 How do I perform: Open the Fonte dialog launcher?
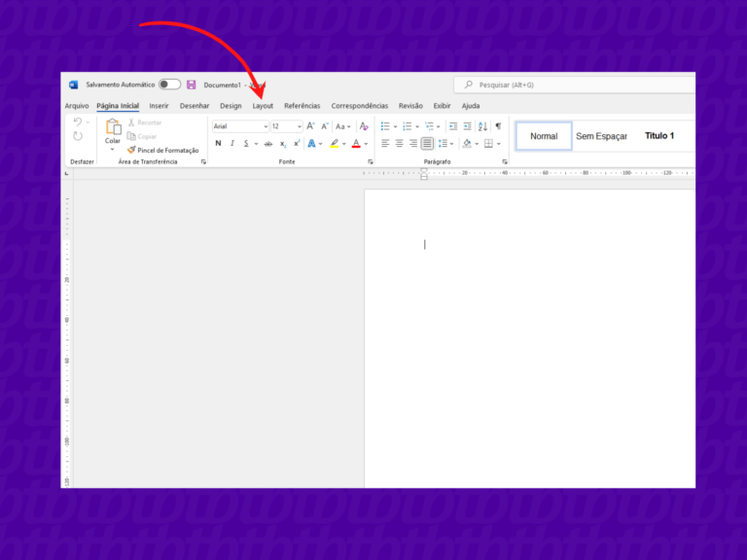pyautogui.click(x=371, y=162)
